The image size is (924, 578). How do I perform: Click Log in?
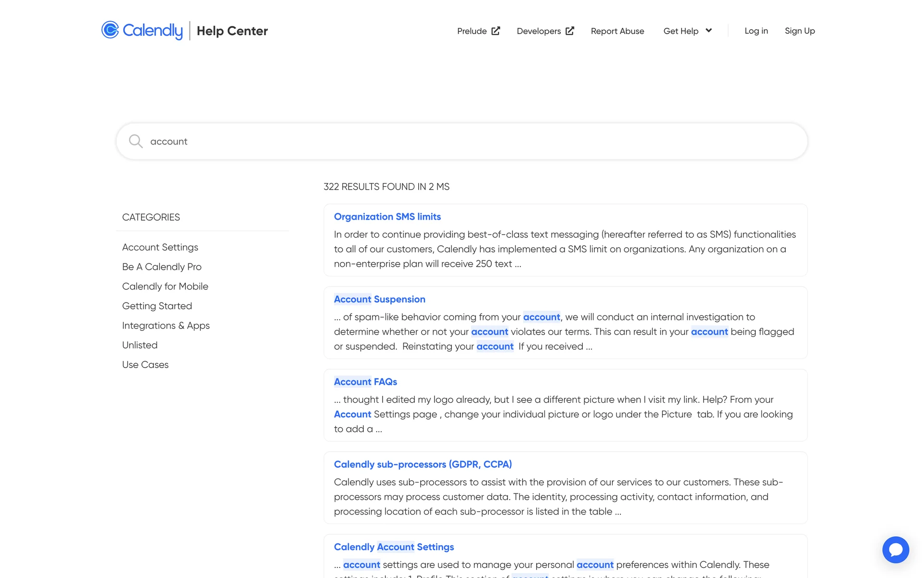756,31
